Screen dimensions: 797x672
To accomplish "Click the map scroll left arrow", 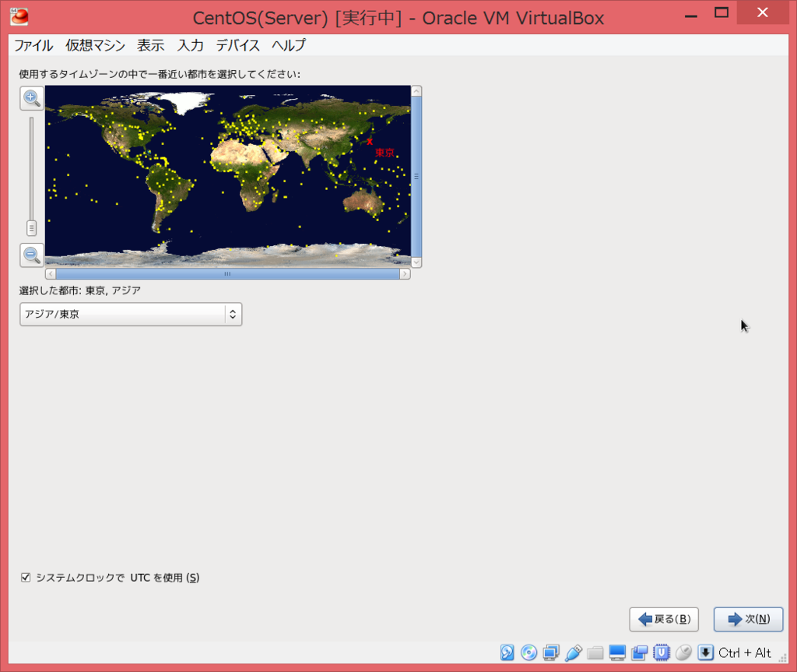I will click(x=51, y=273).
